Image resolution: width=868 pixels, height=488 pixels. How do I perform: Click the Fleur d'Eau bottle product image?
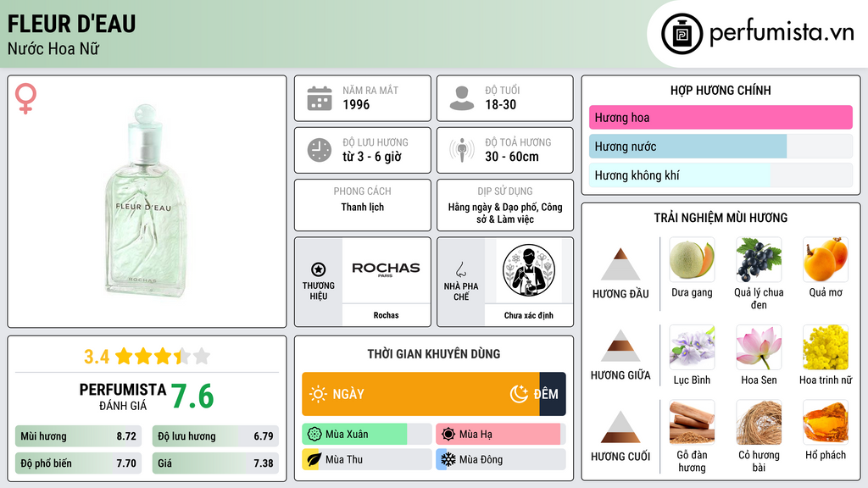click(x=147, y=202)
